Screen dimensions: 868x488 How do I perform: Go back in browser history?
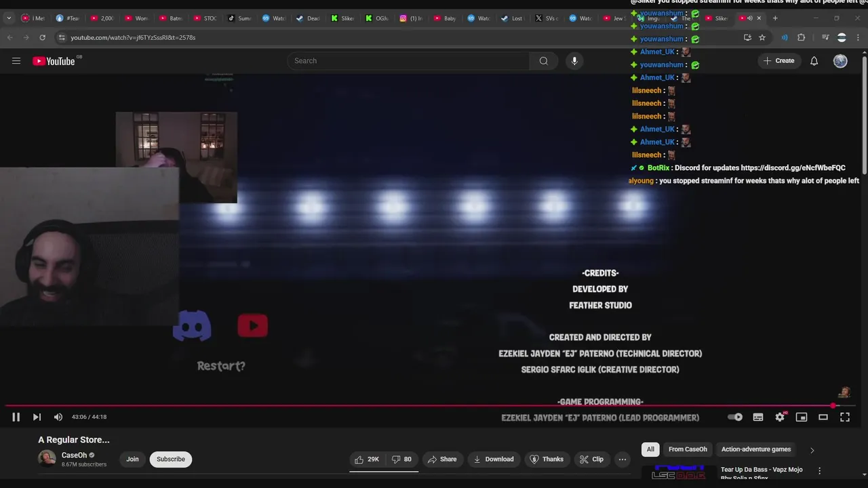tap(9, 37)
